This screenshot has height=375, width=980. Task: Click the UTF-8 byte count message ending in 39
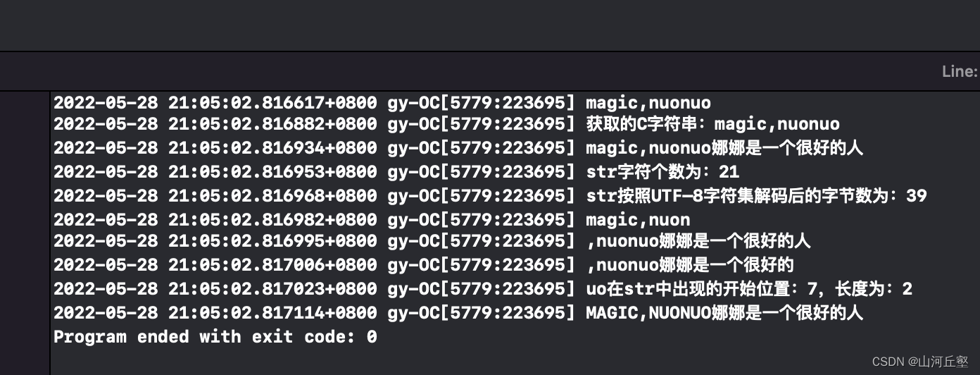pyautogui.click(x=756, y=195)
